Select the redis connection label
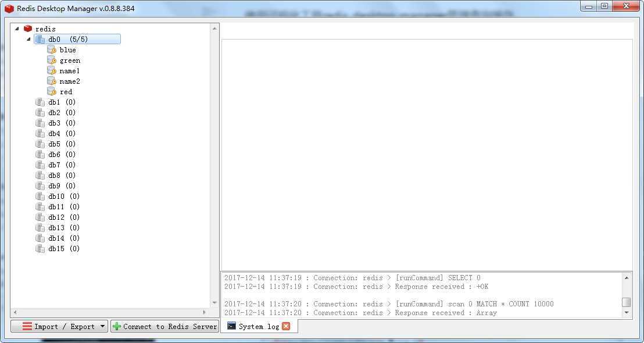644x343 pixels. [x=45, y=28]
